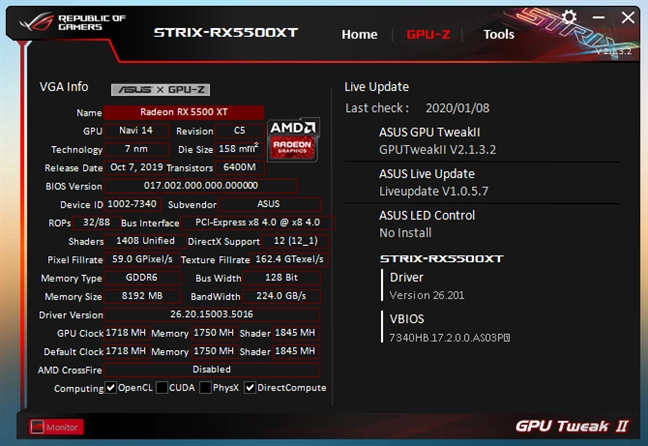Click Liveupdate V1.0.5.7 version text

(x=434, y=191)
